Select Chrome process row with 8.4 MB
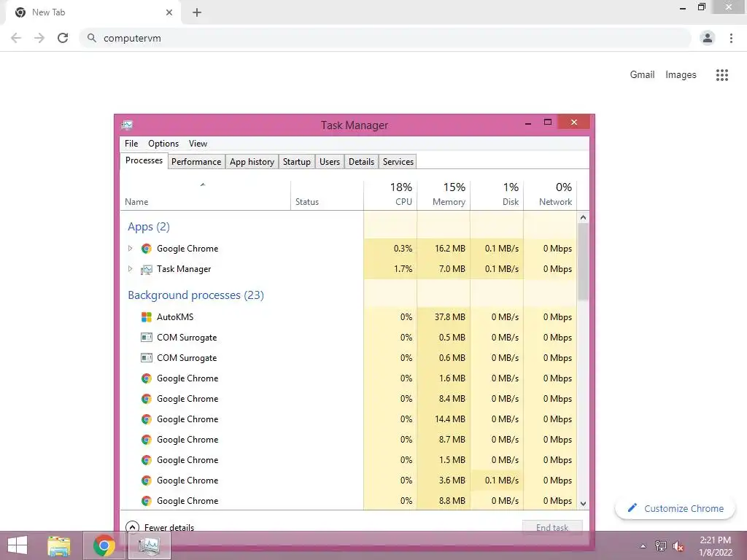The width and height of the screenshot is (747, 560). (x=349, y=399)
